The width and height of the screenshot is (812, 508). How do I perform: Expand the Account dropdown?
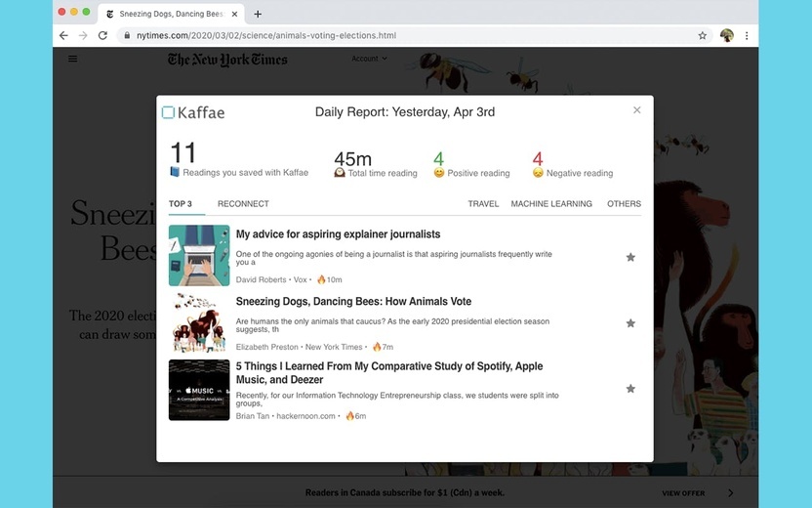pyautogui.click(x=369, y=59)
